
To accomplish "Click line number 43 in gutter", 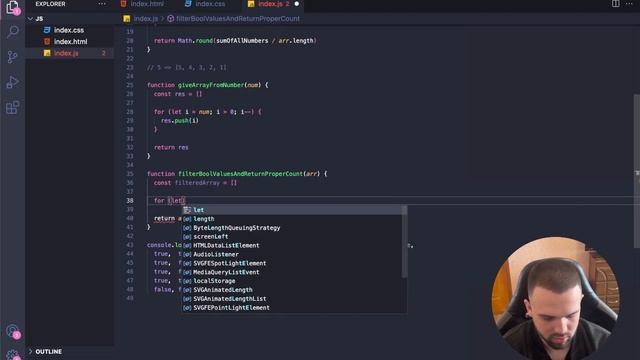I will [x=130, y=245].
